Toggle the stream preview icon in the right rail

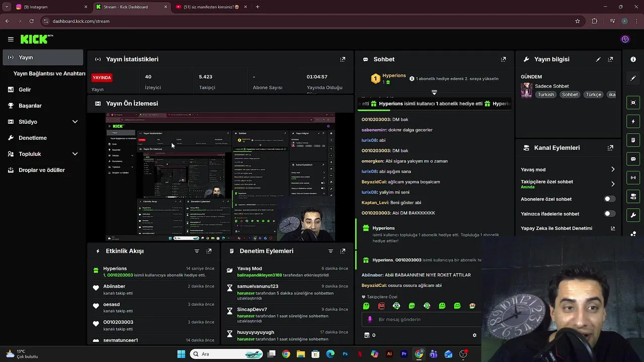[633, 103]
